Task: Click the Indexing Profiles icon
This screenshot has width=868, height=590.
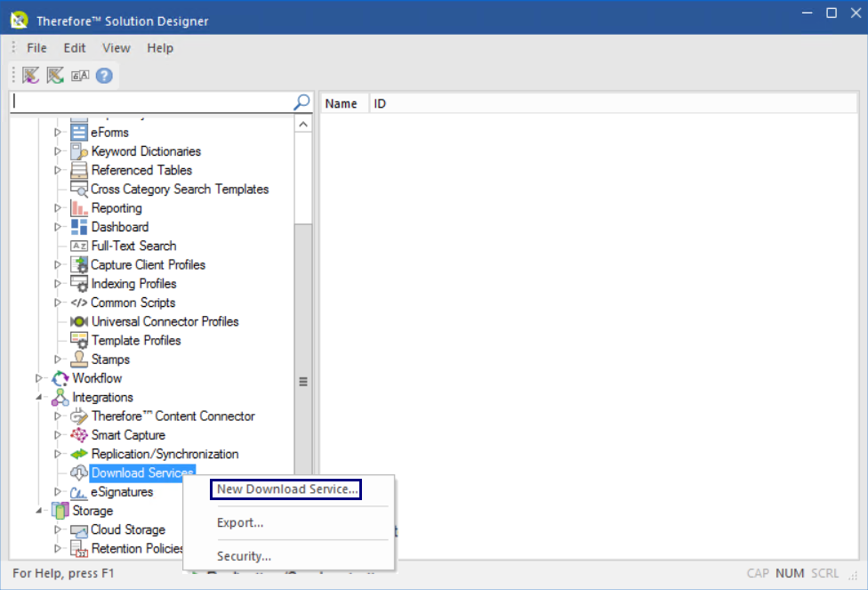Action: [79, 284]
